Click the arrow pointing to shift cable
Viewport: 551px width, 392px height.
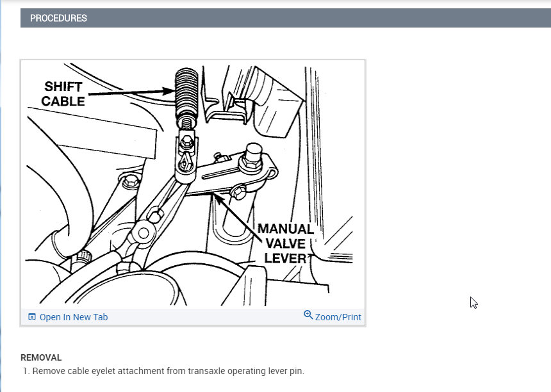tap(131, 92)
